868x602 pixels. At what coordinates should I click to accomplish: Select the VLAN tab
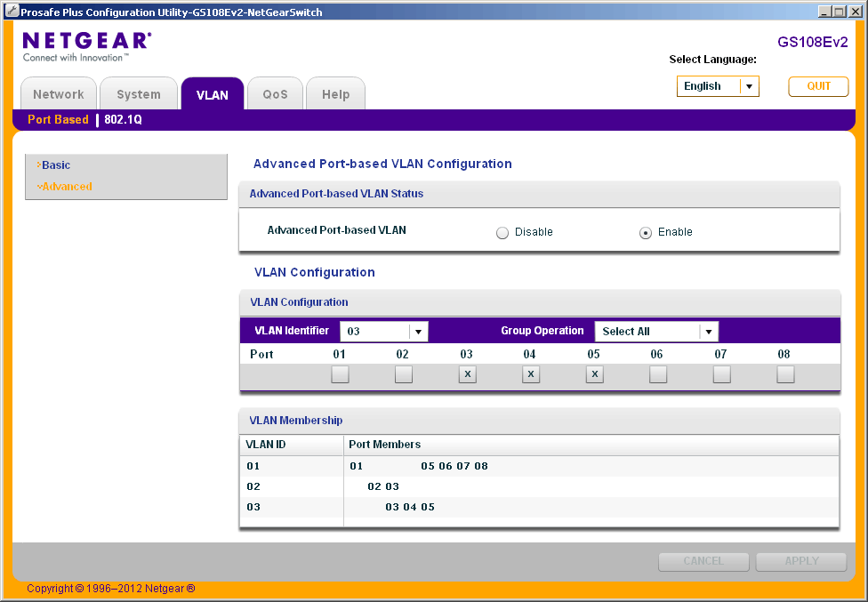tap(213, 94)
